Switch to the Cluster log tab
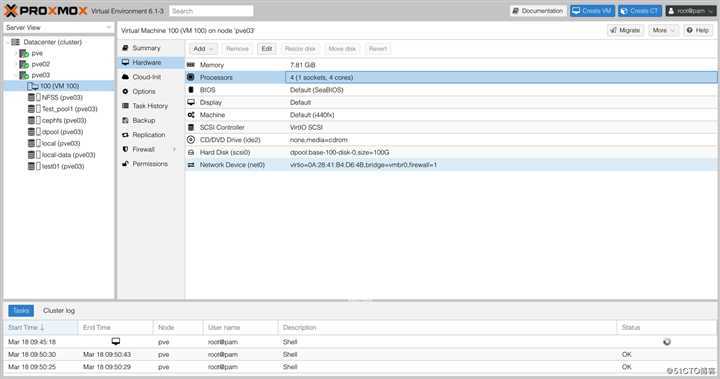The image size is (720, 379). [59, 311]
